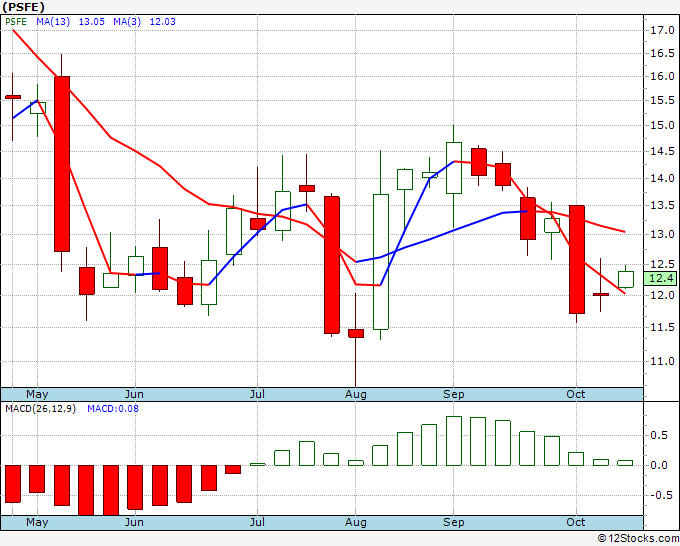
Task: Click the shortest red MACD bar before Jul
Action: tap(233, 469)
